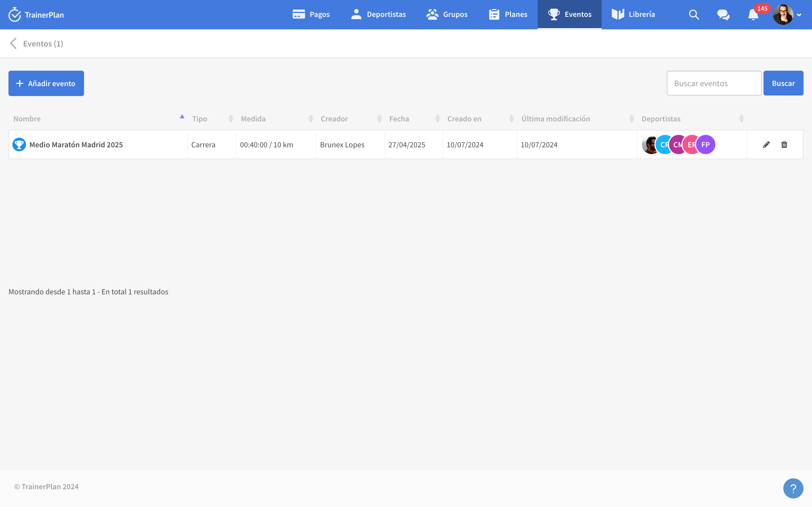This screenshot has width=812, height=507.
Task: Open the chat messages icon
Action: click(x=723, y=15)
